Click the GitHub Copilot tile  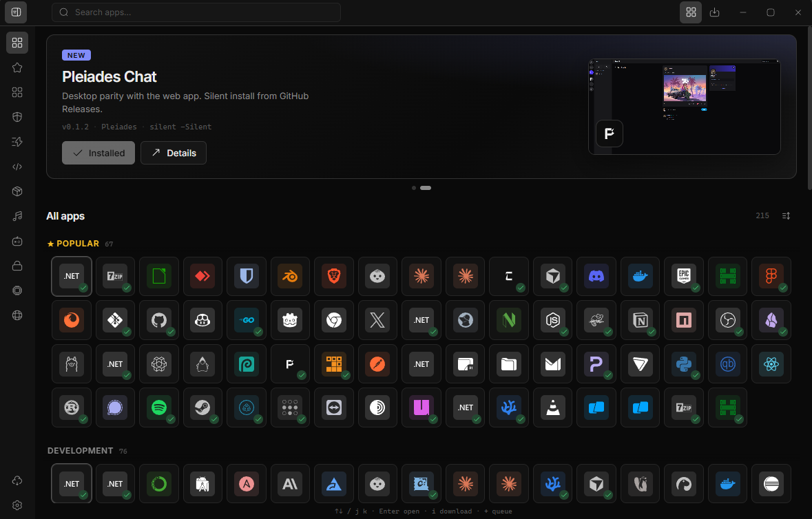[x=202, y=320]
